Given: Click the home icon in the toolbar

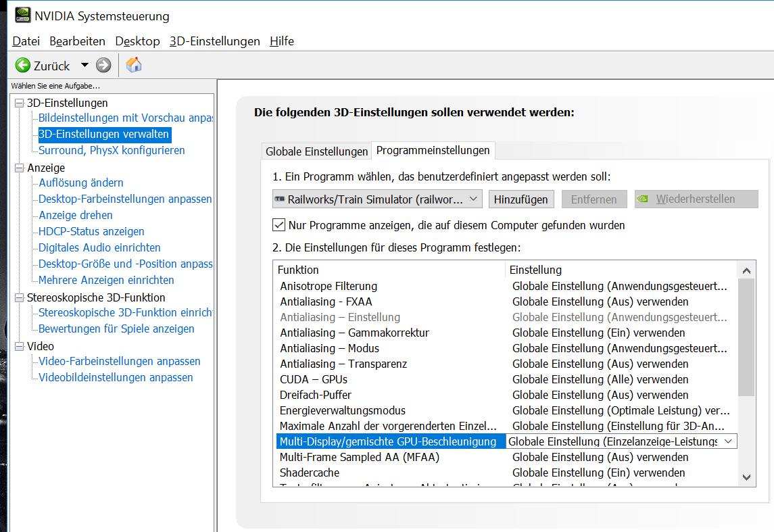Looking at the screenshot, I should pos(134,65).
